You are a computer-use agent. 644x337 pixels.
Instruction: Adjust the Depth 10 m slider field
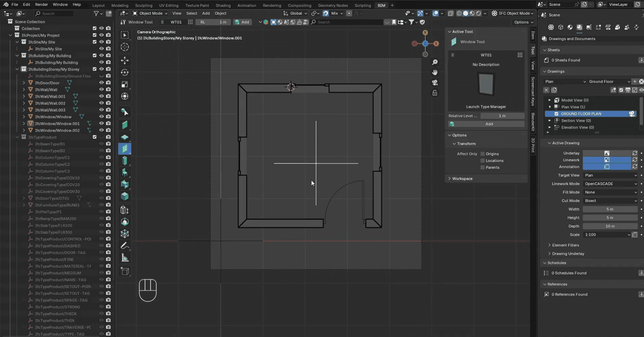[610, 226]
